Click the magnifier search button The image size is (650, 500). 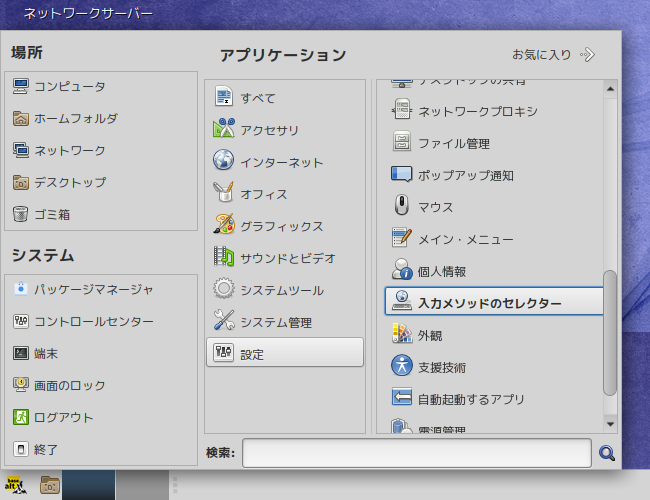click(x=607, y=453)
